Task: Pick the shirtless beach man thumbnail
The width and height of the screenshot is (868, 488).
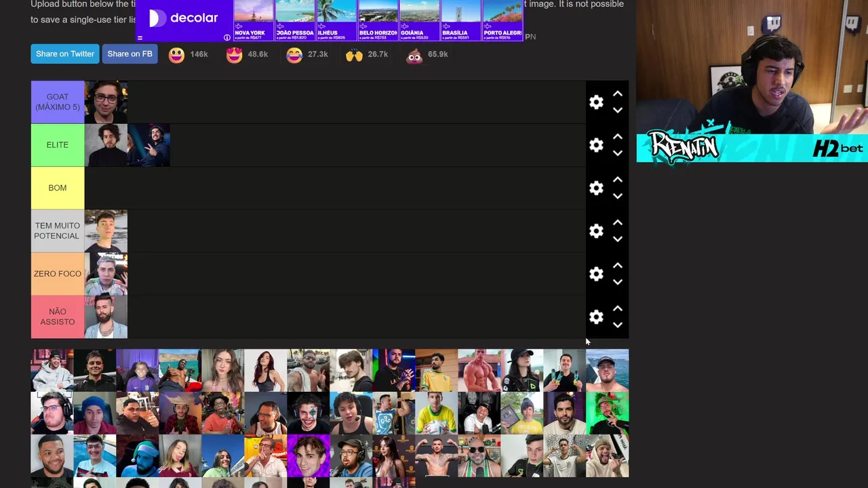Action: click(180, 371)
